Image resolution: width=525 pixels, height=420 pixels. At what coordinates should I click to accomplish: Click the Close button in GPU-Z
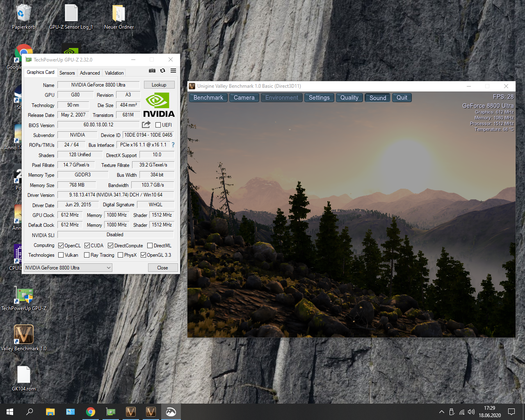(163, 268)
